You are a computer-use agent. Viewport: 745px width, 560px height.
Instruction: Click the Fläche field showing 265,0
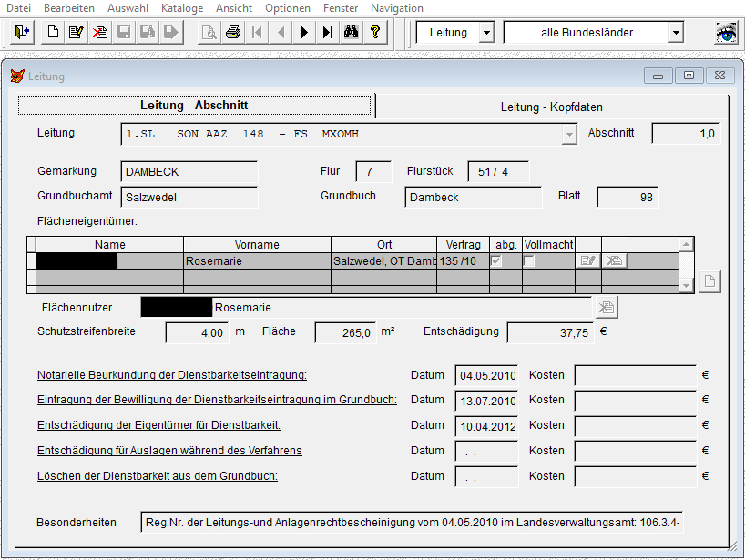(x=345, y=332)
